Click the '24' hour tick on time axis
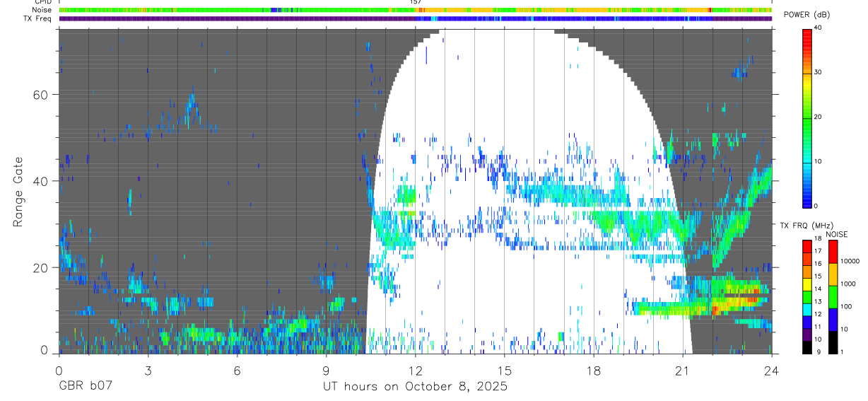This screenshot has width=868, height=401. pos(771,371)
